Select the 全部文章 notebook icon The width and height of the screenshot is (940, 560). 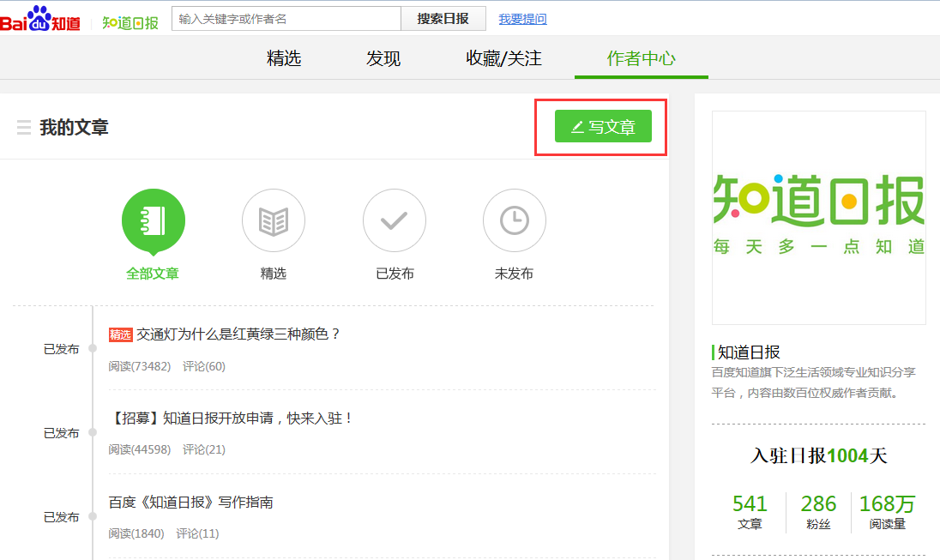tap(153, 221)
